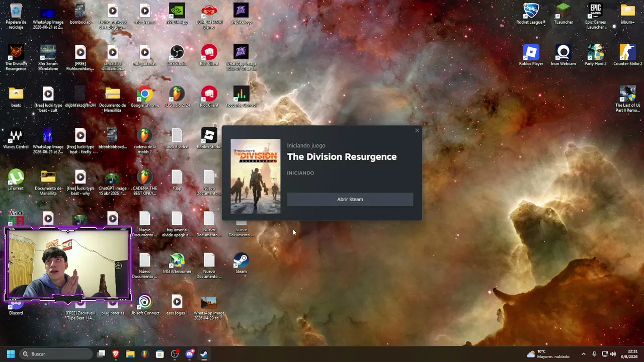Screen dimensions: 644x362
Task: Open File Explorer from the taskbar
Action: [x=130, y=354]
